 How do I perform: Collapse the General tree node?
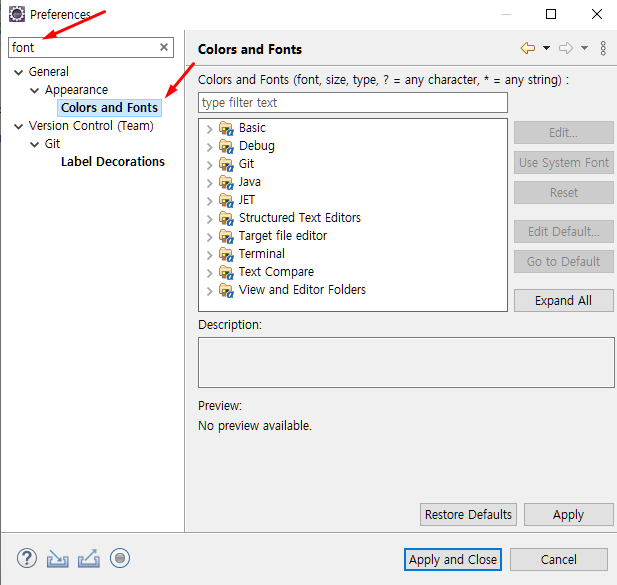pos(18,72)
